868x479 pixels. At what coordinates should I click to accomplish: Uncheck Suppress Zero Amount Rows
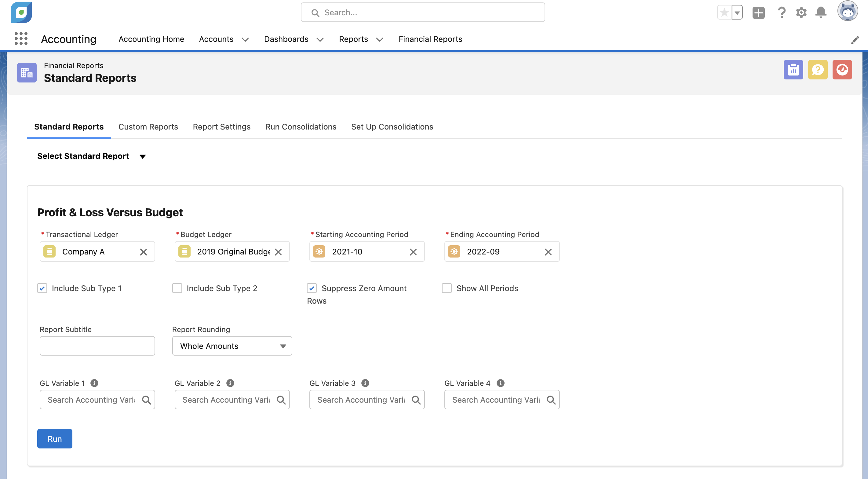coord(312,288)
